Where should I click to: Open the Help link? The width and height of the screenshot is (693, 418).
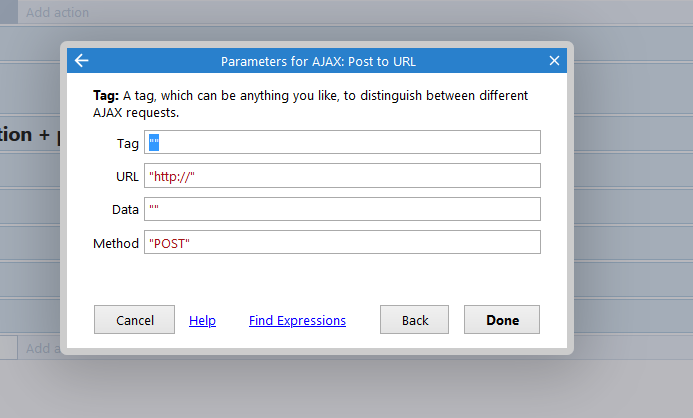pyautogui.click(x=202, y=320)
